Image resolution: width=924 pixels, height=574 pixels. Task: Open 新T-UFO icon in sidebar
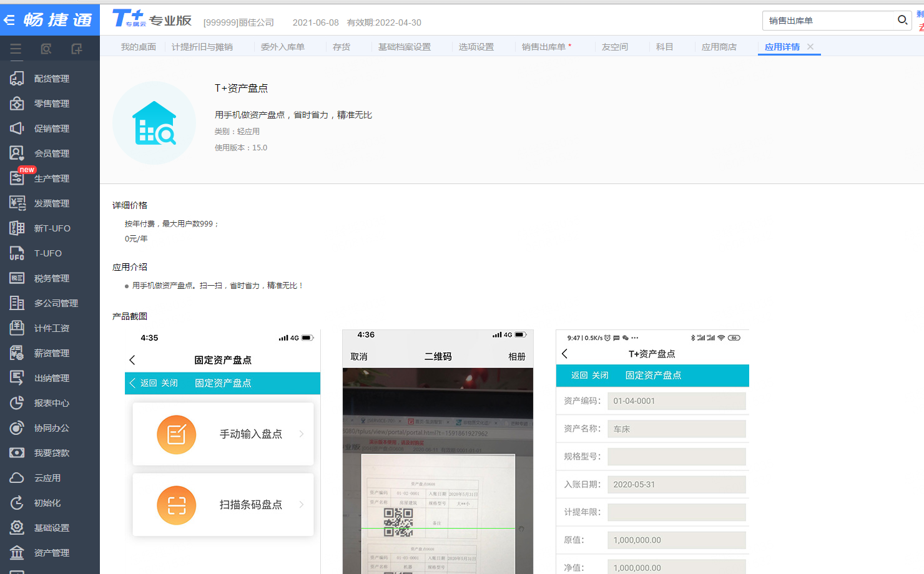[17, 228]
